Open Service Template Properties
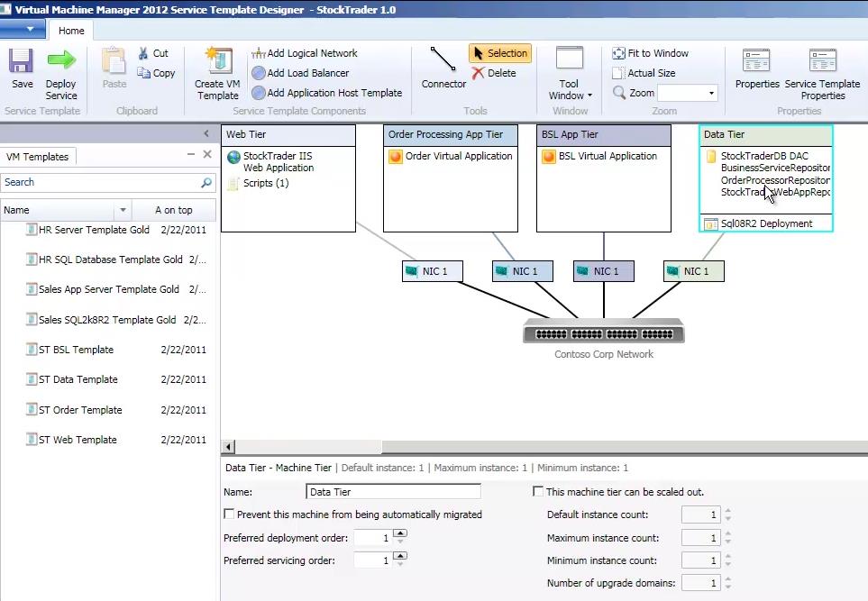Viewport: 868px width, 601px height. 823,74
